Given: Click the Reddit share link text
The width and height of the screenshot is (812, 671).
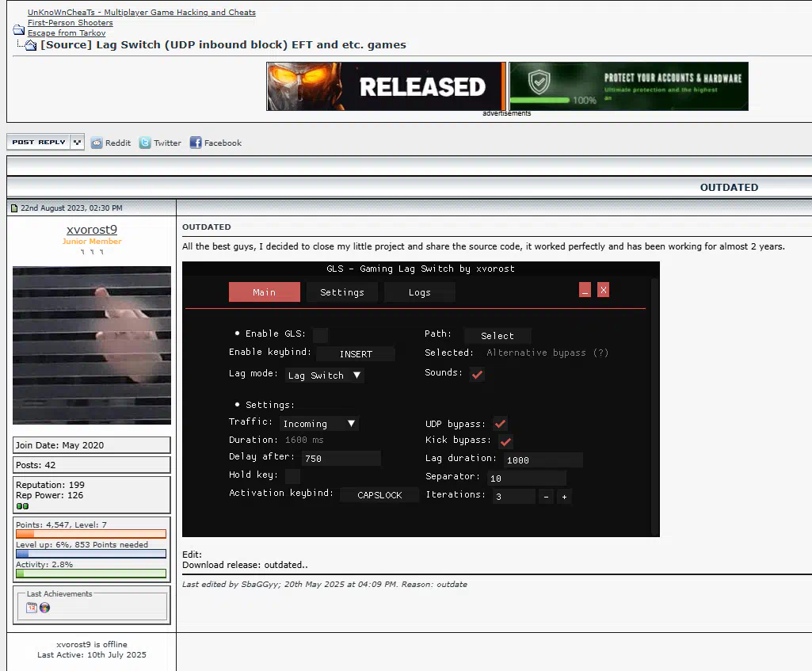Looking at the screenshot, I should pos(117,143).
